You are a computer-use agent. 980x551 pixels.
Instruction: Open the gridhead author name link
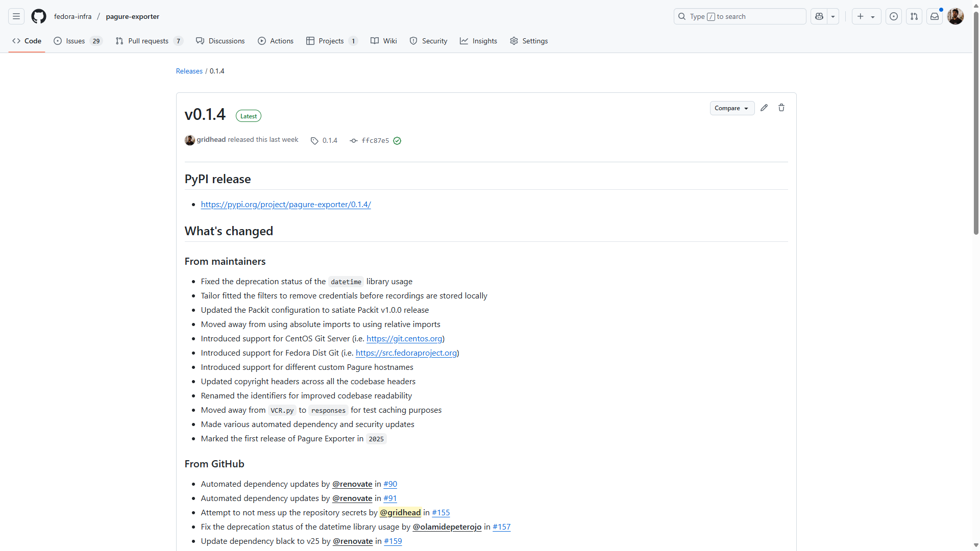211,139
